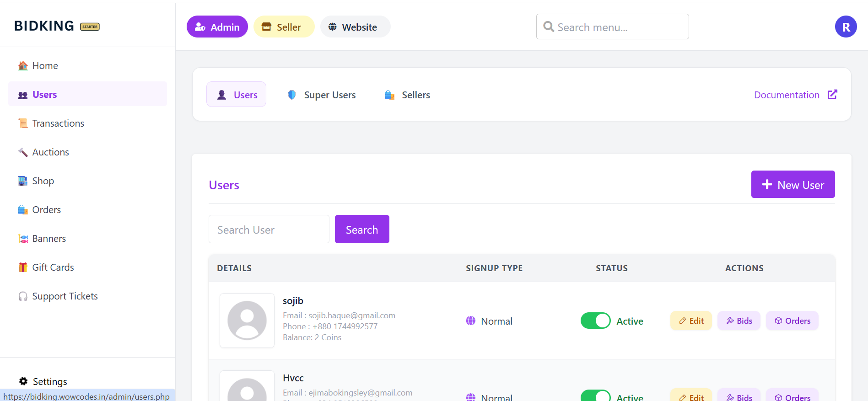
Task: Click the user name Hvcc
Action: coord(293,378)
